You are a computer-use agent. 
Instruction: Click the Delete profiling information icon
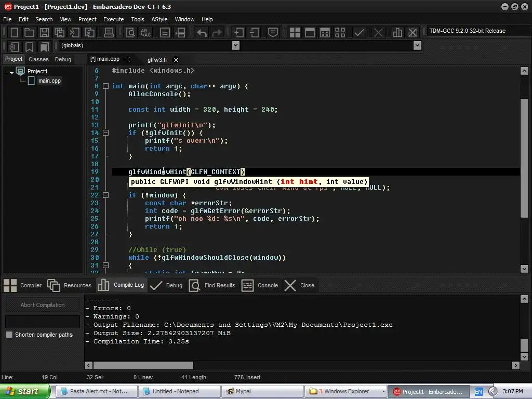(413, 33)
